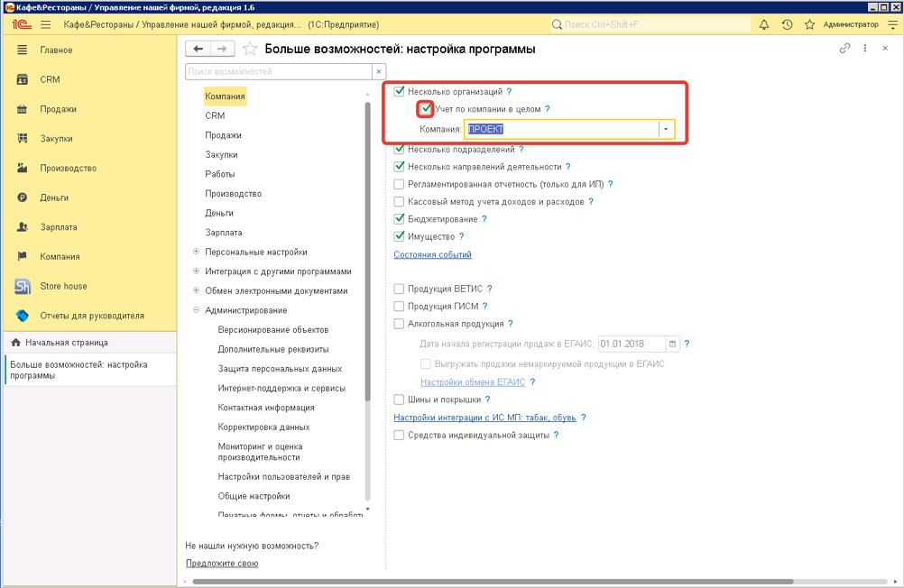Switch to Больше возможностей open page tab

coord(89,370)
